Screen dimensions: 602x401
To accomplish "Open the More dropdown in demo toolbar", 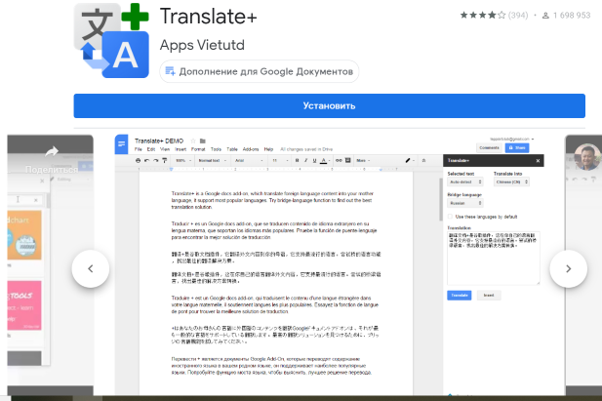I will point(363,161).
